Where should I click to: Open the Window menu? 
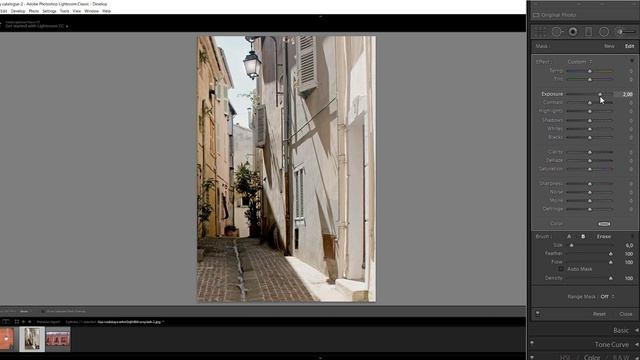pyautogui.click(x=91, y=11)
